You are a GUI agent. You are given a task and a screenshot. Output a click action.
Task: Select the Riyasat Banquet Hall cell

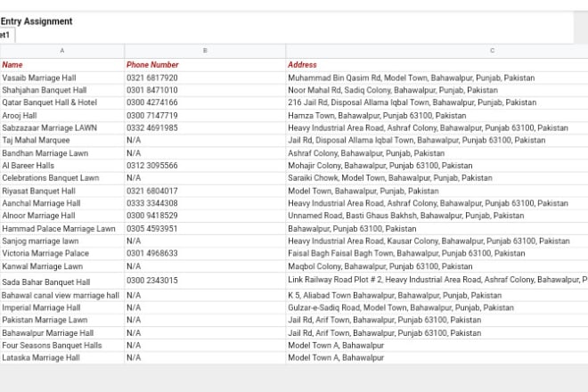pyautogui.click(x=61, y=191)
